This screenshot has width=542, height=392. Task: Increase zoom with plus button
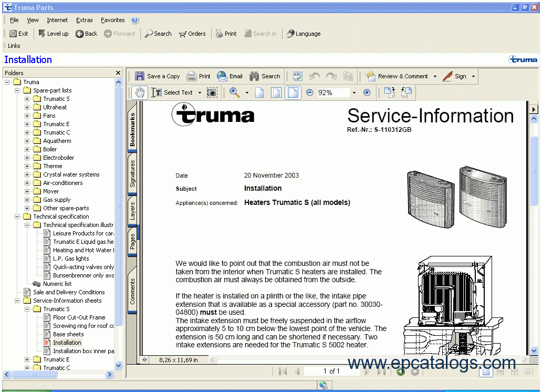pyautogui.click(x=367, y=92)
